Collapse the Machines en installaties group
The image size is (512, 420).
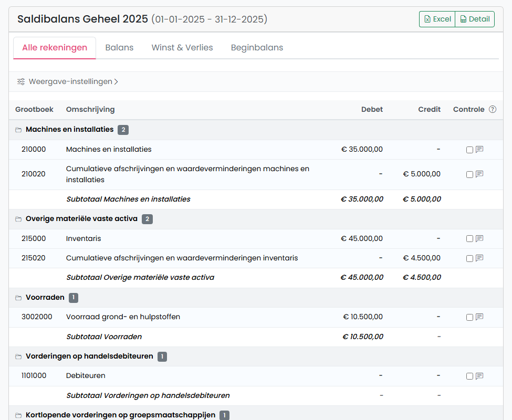pos(256,130)
